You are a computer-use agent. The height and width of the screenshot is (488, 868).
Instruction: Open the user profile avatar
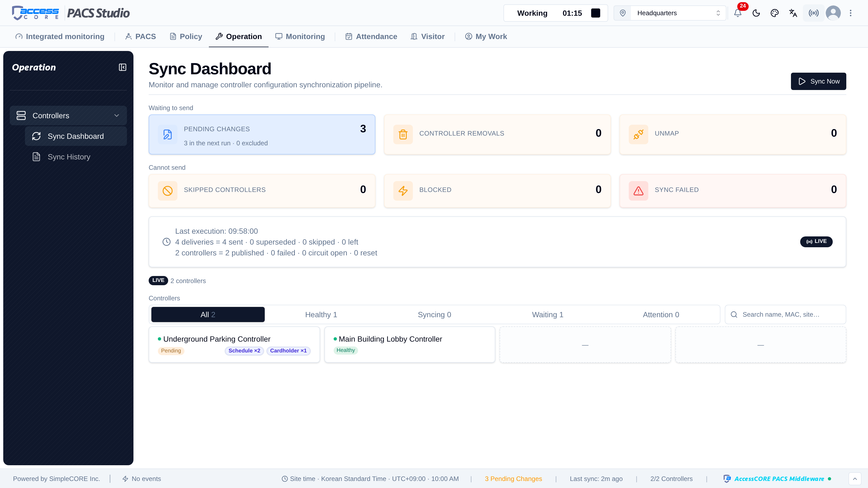point(833,13)
